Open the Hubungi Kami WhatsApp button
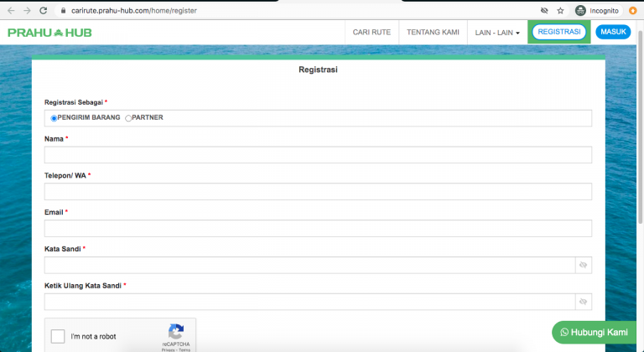Viewport: 644px width, 352px height. pos(595,332)
